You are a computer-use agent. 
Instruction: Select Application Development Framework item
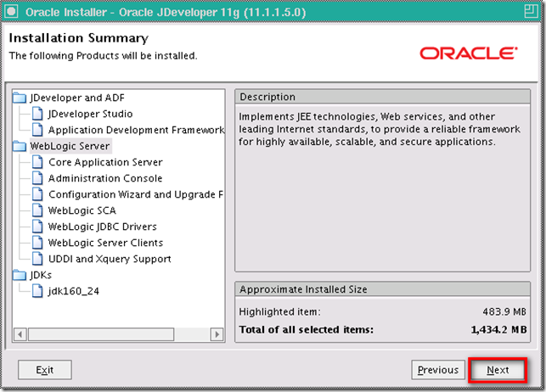point(136,130)
